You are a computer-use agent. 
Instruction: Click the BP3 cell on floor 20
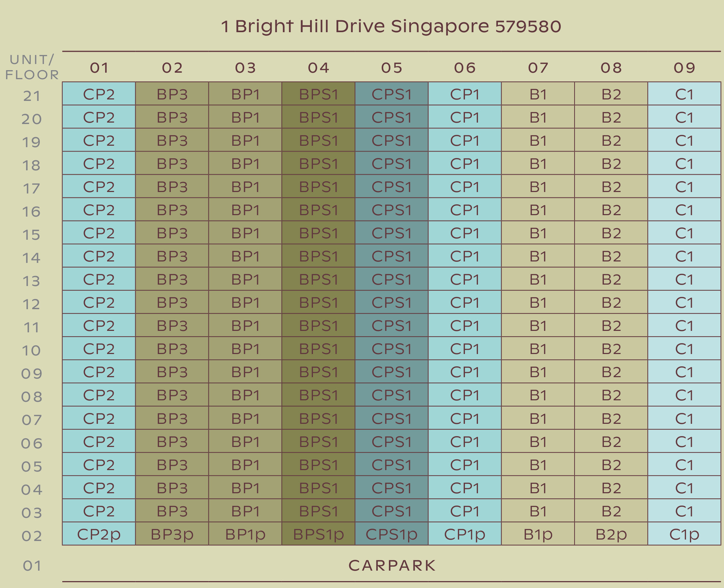(172, 117)
